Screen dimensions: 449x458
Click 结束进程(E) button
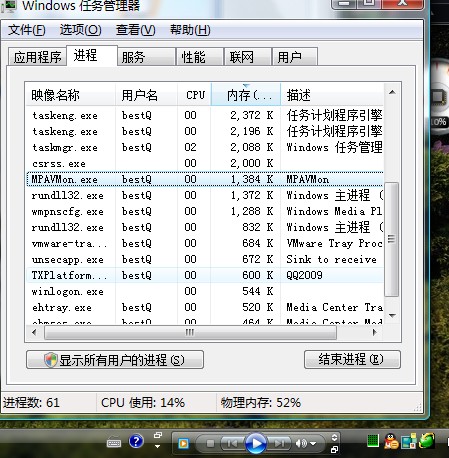click(x=352, y=359)
